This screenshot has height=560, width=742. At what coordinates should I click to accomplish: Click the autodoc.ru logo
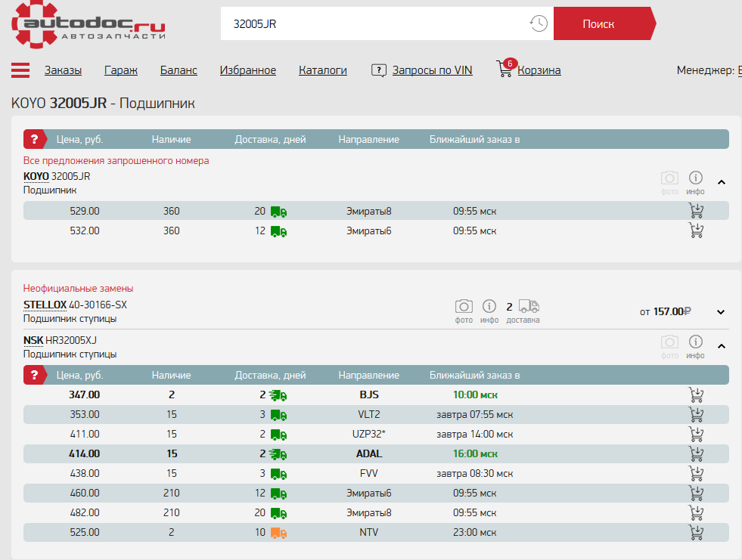click(x=88, y=23)
